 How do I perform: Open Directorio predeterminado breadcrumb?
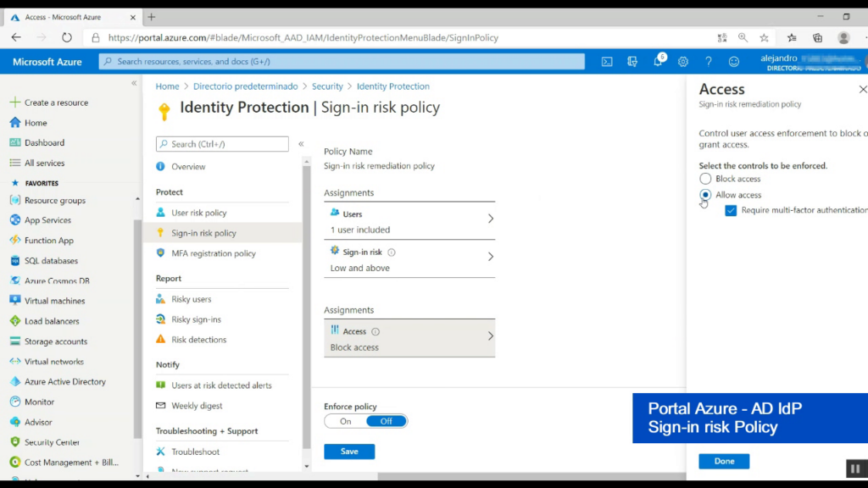(x=245, y=86)
